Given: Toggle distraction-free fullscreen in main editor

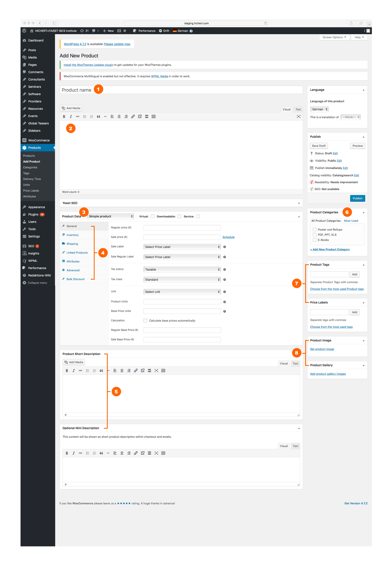Looking at the screenshot, I should coord(298,116).
